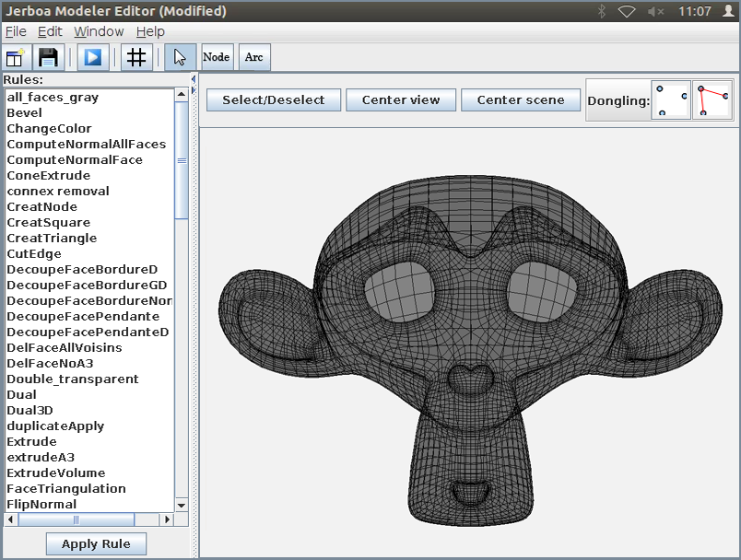Click the Select/Deselect button
This screenshot has width=741, height=560.
274,99
